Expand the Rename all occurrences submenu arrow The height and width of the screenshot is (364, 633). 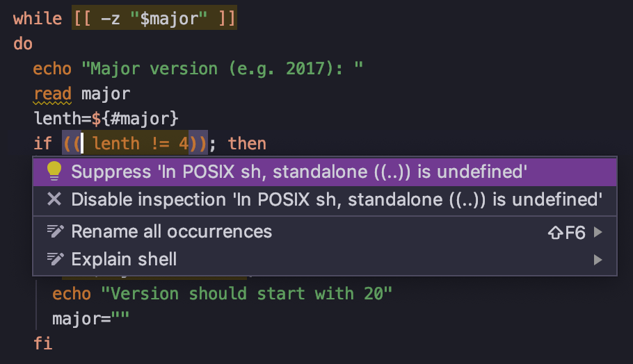tap(598, 232)
